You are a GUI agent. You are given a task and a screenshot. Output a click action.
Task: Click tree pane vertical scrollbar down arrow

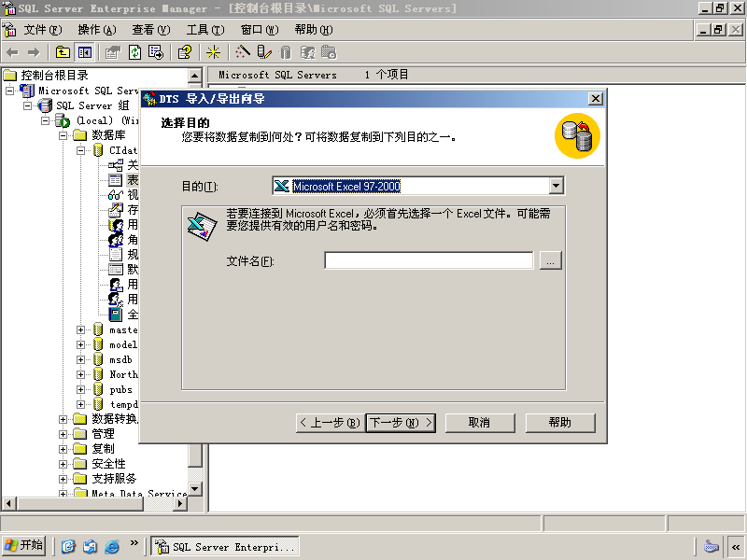pyautogui.click(x=195, y=488)
